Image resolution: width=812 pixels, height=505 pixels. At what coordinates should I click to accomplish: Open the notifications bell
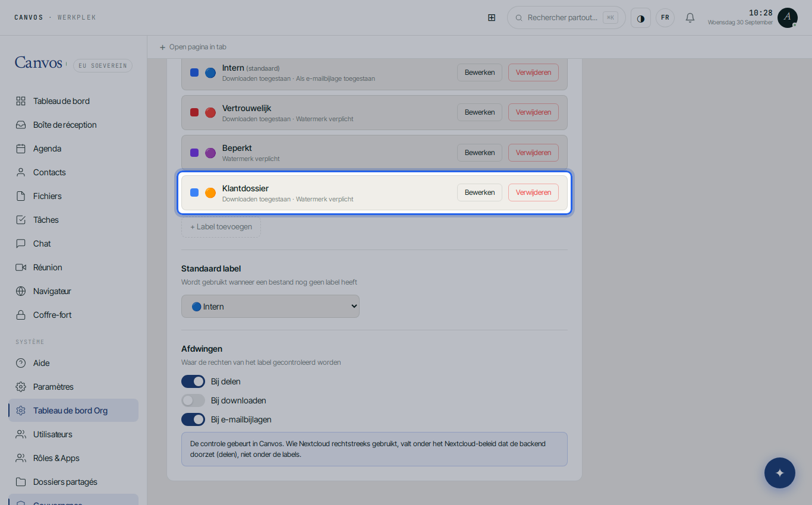pyautogui.click(x=690, y=18)
